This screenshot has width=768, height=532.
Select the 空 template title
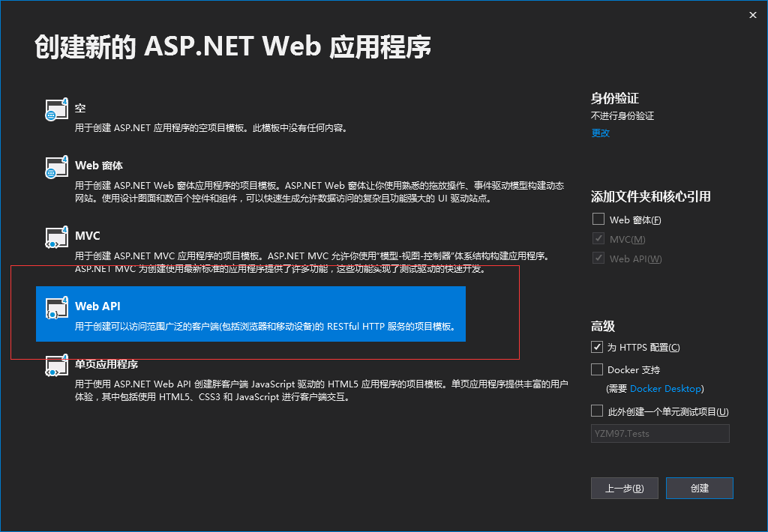(80, 108)
